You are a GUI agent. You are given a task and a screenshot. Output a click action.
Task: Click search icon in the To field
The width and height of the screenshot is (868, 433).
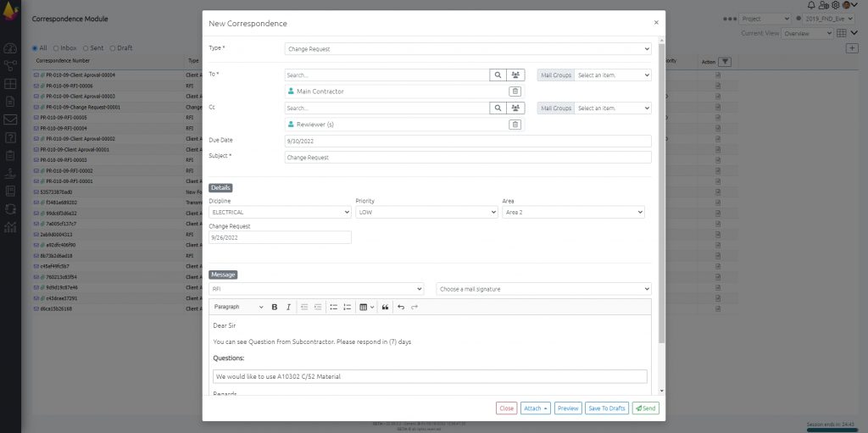(498, 75)
